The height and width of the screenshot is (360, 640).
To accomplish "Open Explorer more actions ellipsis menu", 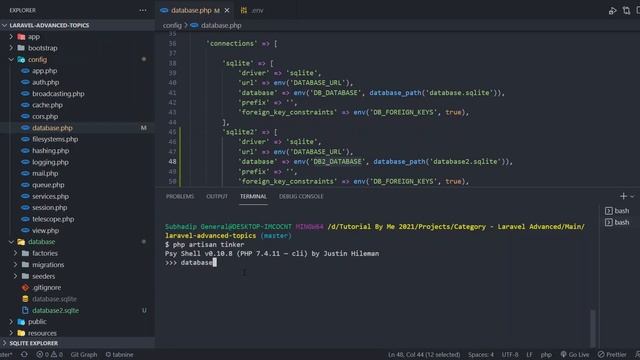I will pyautogui.click(x=142, y=10).
